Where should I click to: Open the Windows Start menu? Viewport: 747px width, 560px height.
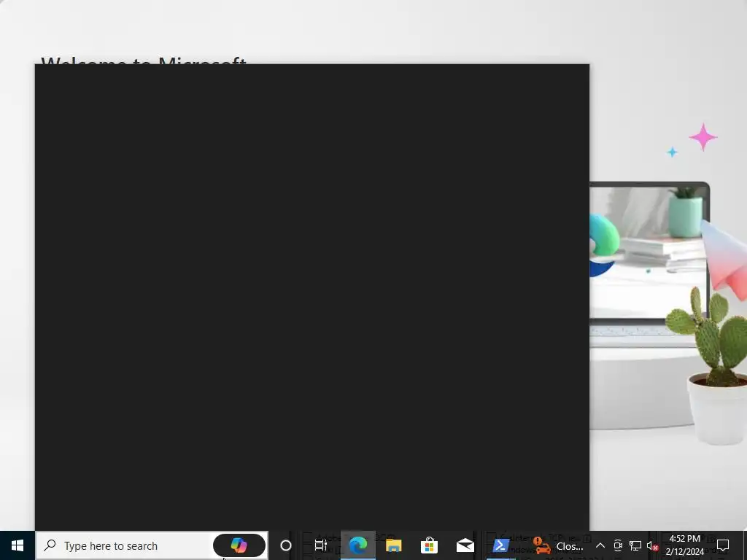[18, 545]
